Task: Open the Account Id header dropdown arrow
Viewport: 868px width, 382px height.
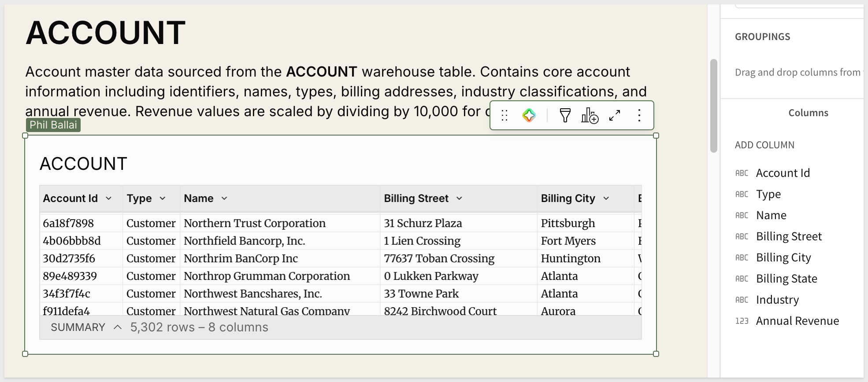Action: 108,198
